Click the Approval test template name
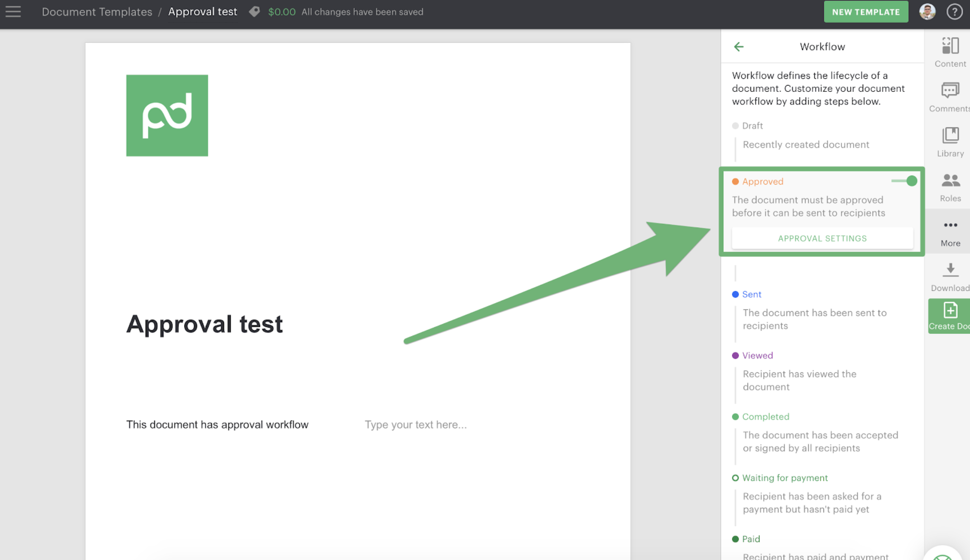 coord(202,12)
